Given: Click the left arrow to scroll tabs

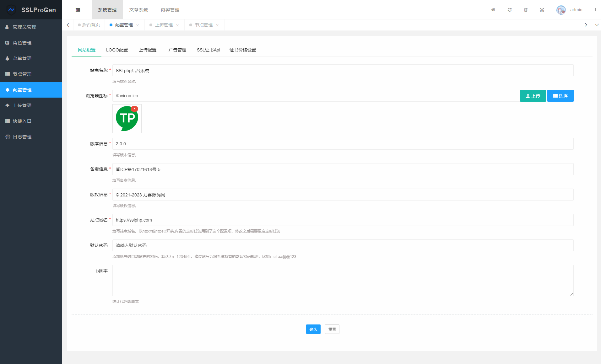Looking at the screenshot, I should tap(68, 25).
